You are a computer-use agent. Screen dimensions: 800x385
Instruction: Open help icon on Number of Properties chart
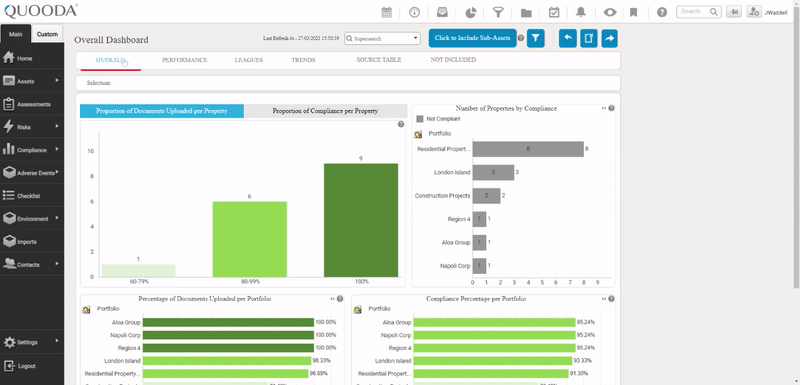(611, 108)
